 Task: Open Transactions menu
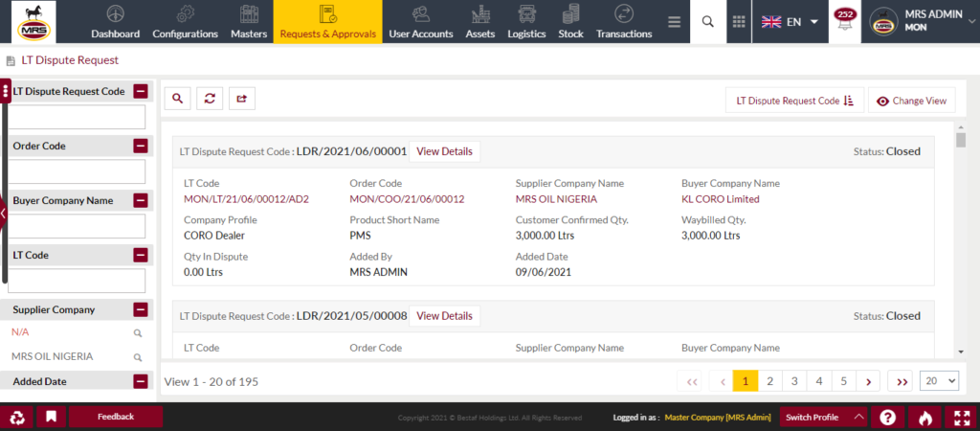(624, 22)
